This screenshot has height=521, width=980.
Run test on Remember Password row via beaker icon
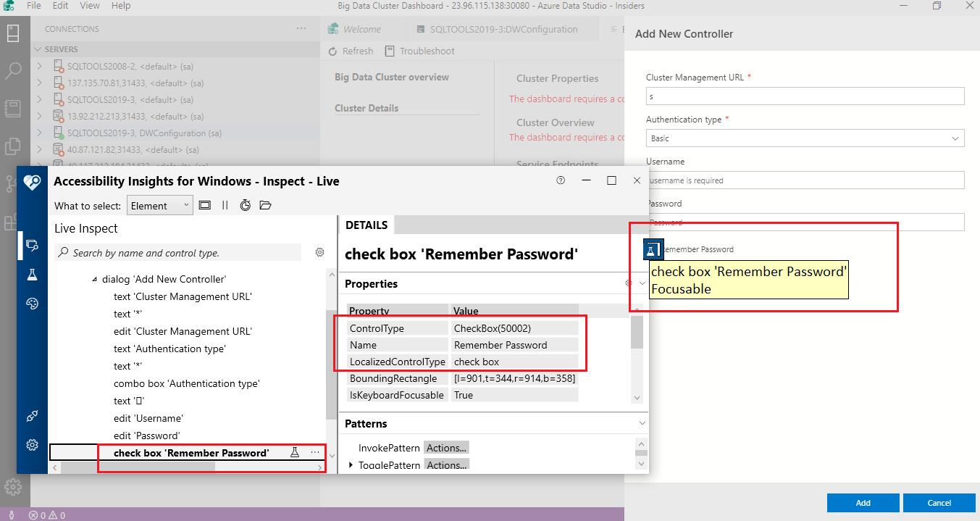coord(294,451)
